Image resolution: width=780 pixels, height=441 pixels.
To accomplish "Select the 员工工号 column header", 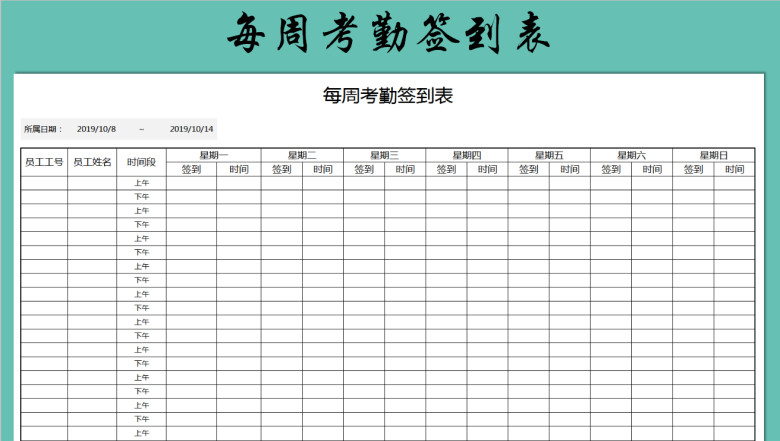I will 44,162.
